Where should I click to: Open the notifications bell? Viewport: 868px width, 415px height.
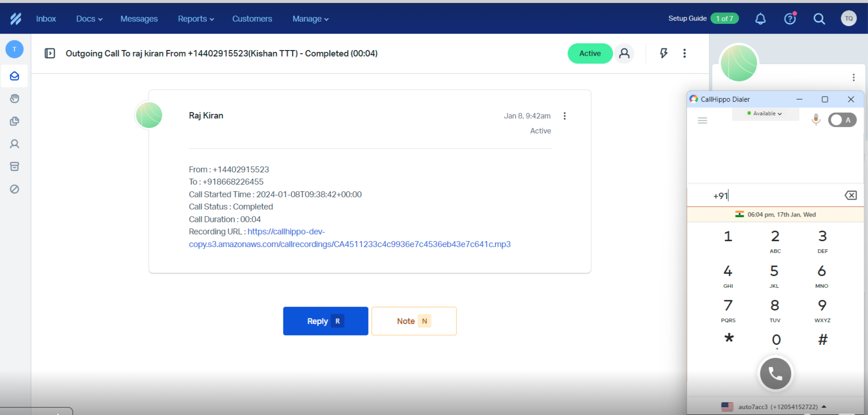click(x=760, y=19)
